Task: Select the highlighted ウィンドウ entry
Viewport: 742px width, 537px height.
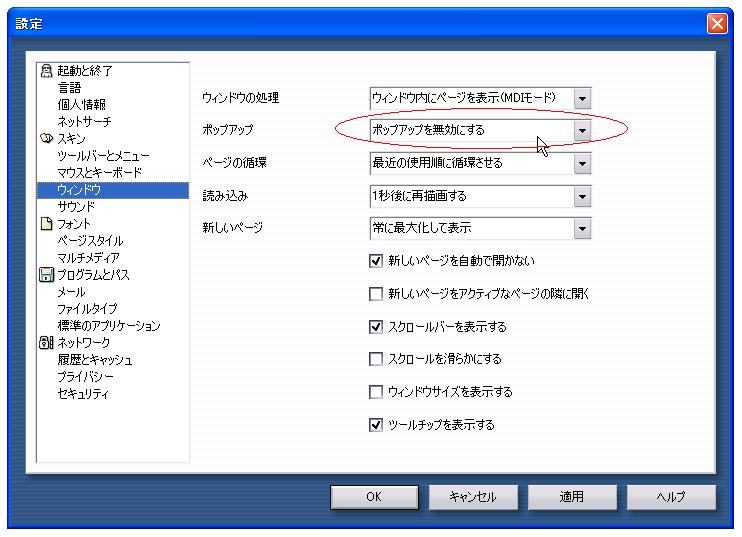Action: 113,190
